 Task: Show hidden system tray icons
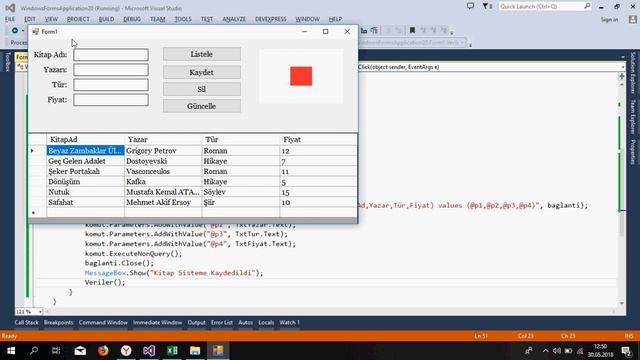545,351
